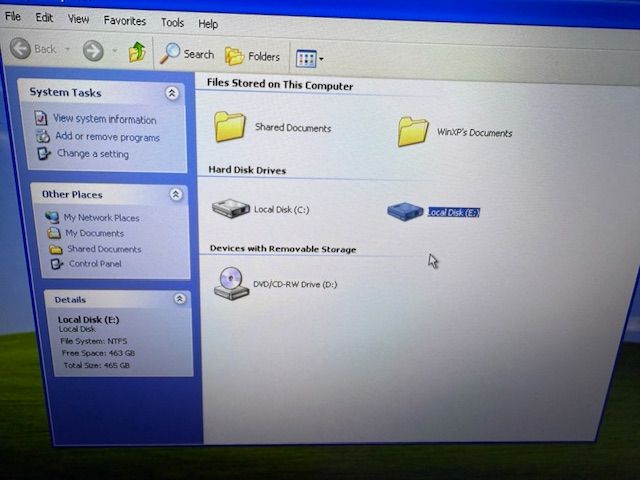Viewport: 640px width, 480px height.
Task: Collapse the System Tasks panel
Action: 172,93
